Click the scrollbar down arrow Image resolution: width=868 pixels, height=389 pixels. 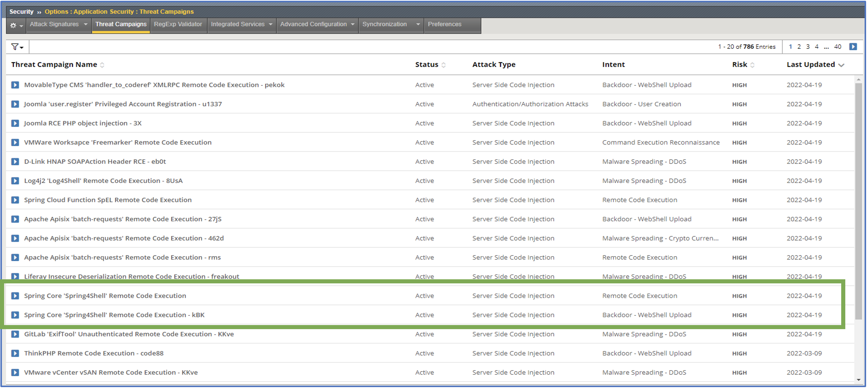(x=858, y=380)
